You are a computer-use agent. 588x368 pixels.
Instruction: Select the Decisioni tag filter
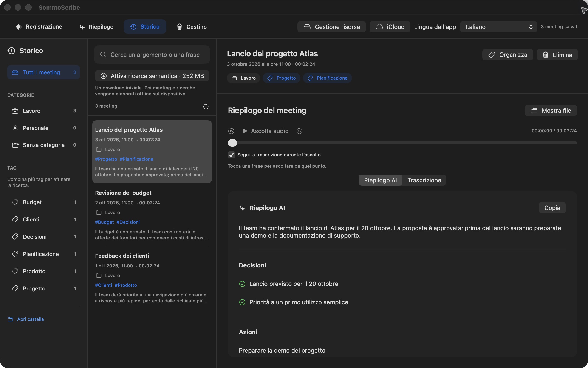[43, 237]
